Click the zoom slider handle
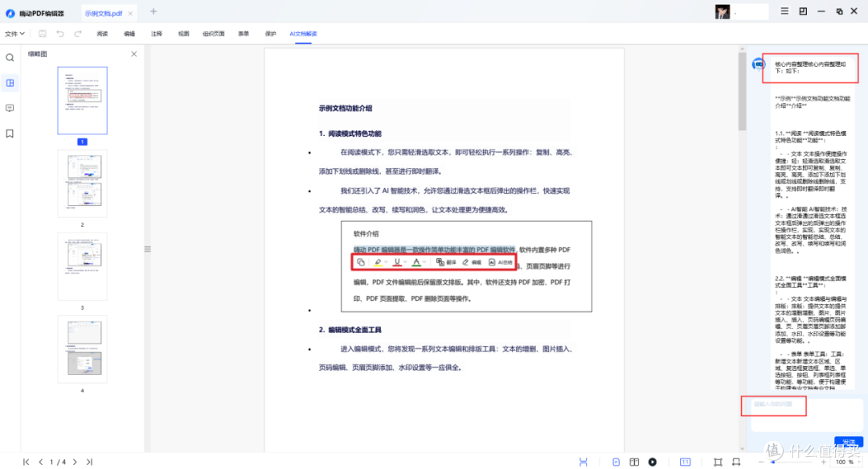Screen dimensions: 868x469 click(x=773, y=462)
